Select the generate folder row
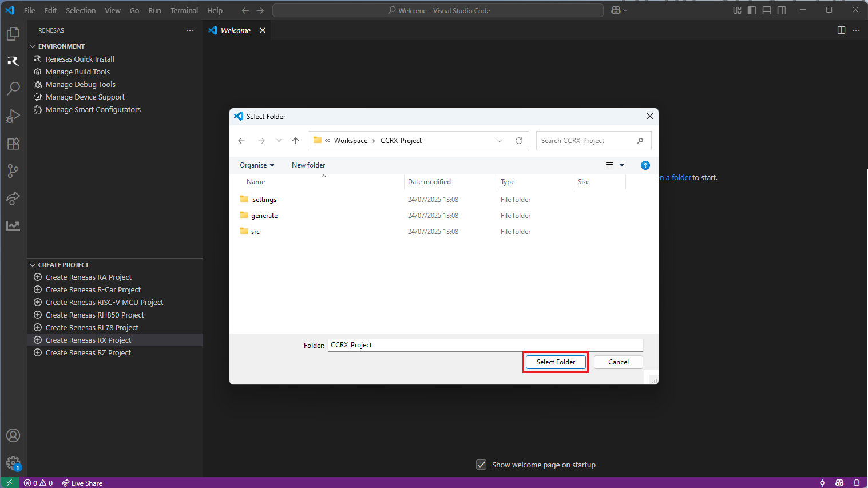Image resolution: width=868 pixels, height=488 pixels. click(432, 216)
